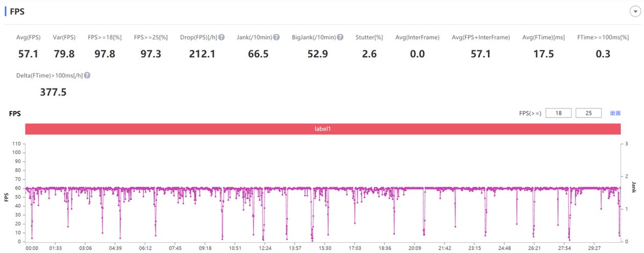Click the 重置 reset link
The width and height of the screenshot is (644, 253).
tap(615, 113)
